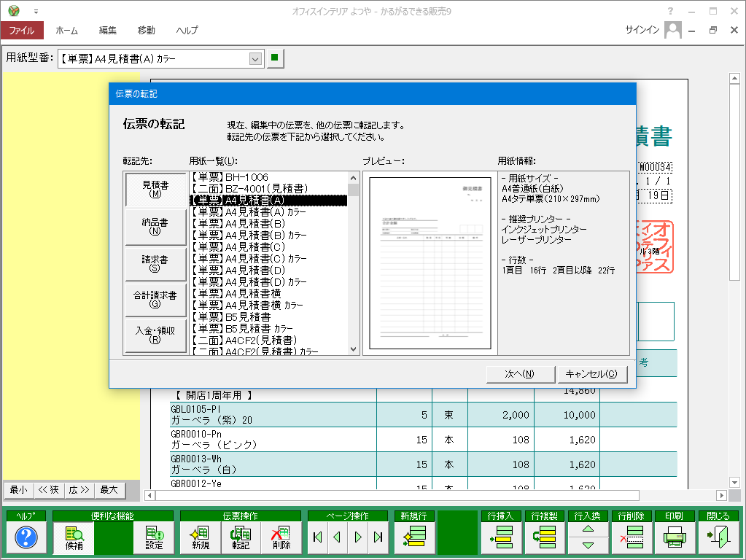Image resolution: width=746 pixels, height=560 pixels.
Task: Close the slip with 閉じる door icon
Action: 718,537
